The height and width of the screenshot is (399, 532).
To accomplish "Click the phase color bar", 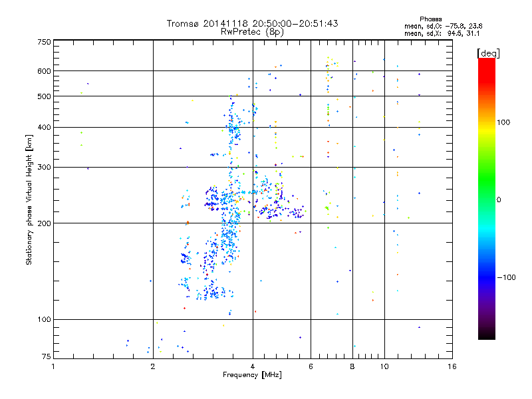I will (487, 199).
